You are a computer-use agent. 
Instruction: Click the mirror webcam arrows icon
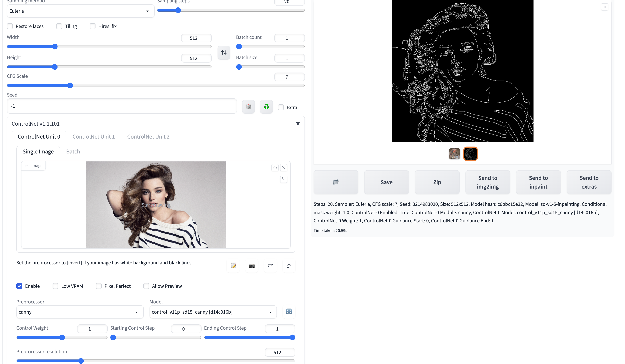tap(270, 265)
